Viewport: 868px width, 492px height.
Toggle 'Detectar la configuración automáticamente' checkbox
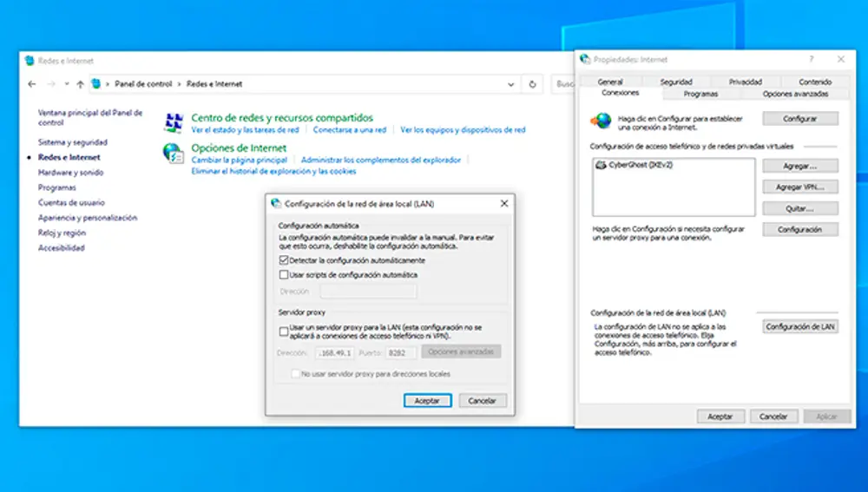pyautogui.click(x=284, y=260)
